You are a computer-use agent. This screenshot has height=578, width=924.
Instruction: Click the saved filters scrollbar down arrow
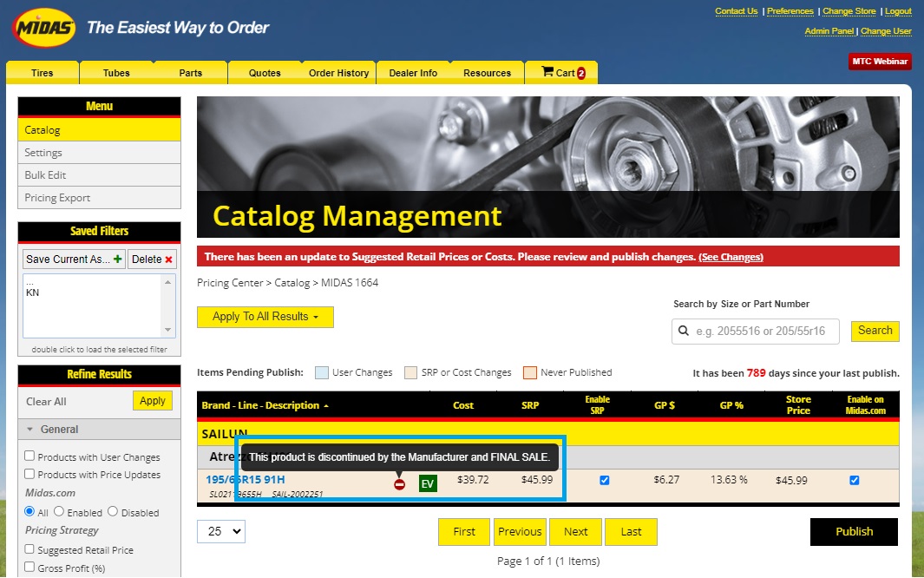click(168, 330)
